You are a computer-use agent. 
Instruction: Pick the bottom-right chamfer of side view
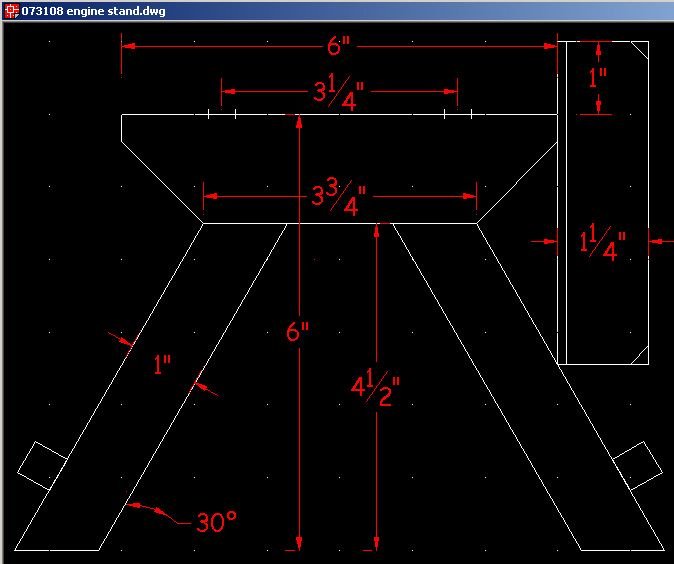(x=638, y=354)
